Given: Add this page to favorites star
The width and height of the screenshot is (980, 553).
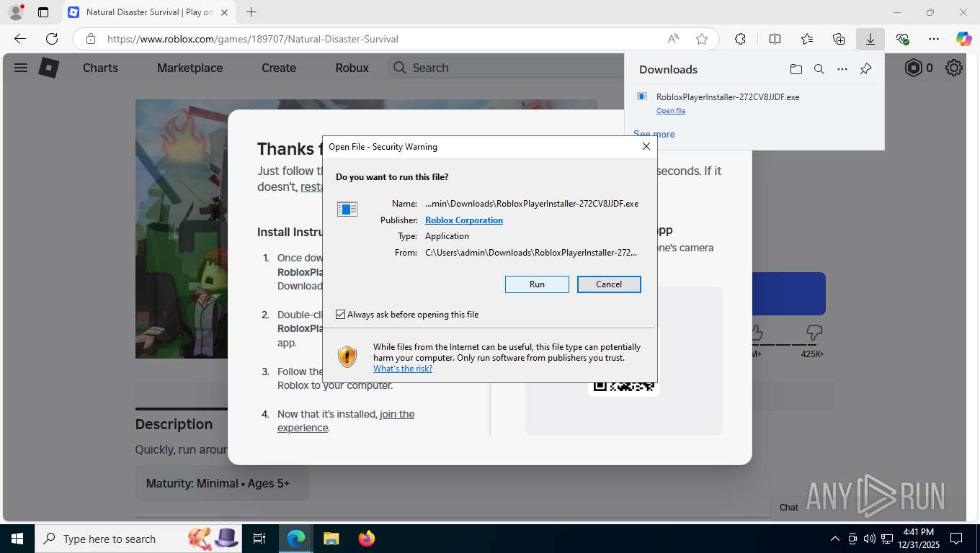Looking at the screenshot, I should [x=702, y=39].
